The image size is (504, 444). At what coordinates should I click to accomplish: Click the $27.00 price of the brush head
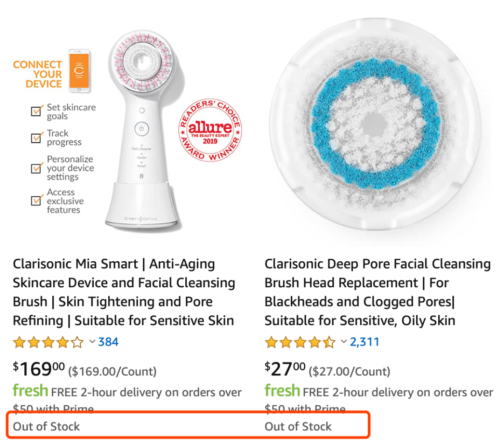point(285,369)
